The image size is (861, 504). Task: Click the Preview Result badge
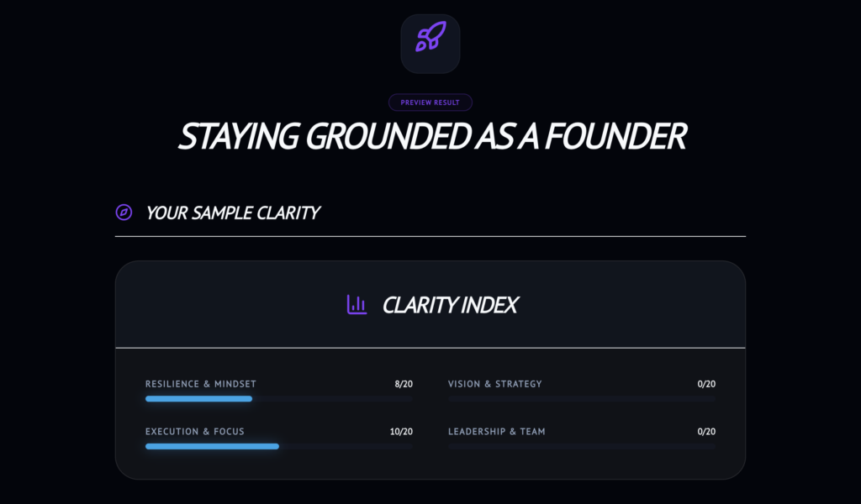click(430, 102)
